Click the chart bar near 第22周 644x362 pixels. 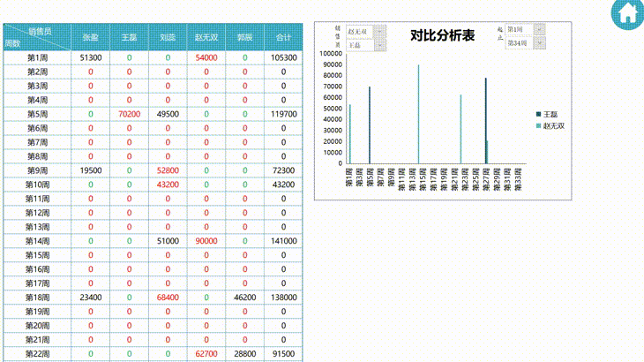tap(461, 130)
